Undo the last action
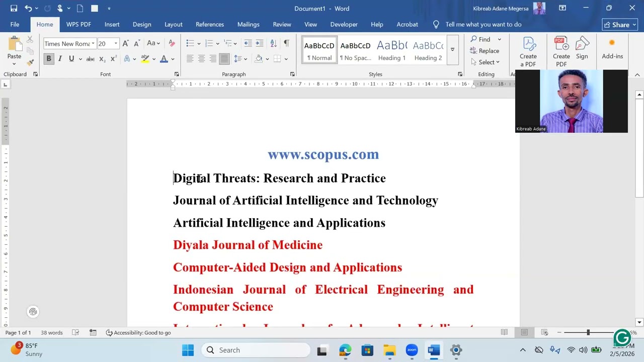This screenshot has height=362, width=644. click(x=28, y=9)
